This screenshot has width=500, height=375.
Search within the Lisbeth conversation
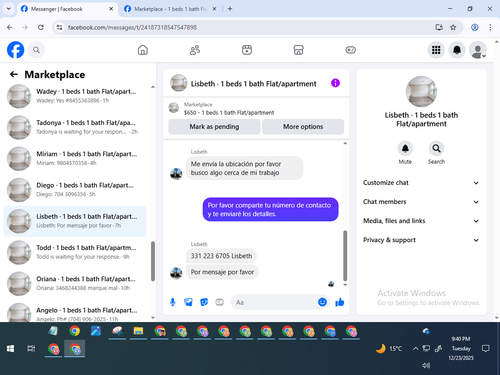[436, 148]
